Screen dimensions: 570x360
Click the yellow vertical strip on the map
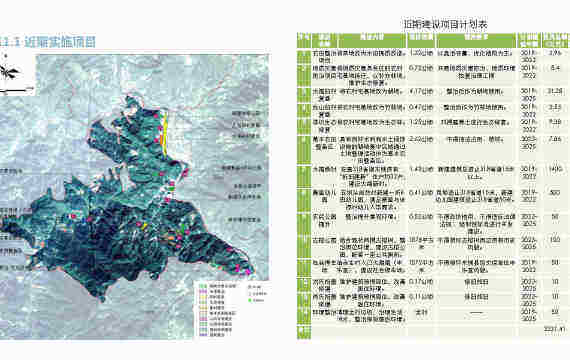[165, 135]
